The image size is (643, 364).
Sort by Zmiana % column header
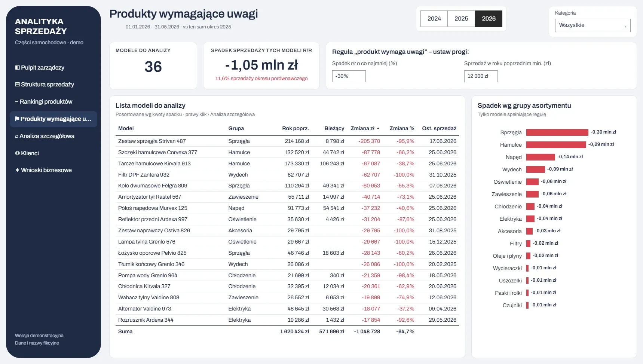tap(402, 128)
